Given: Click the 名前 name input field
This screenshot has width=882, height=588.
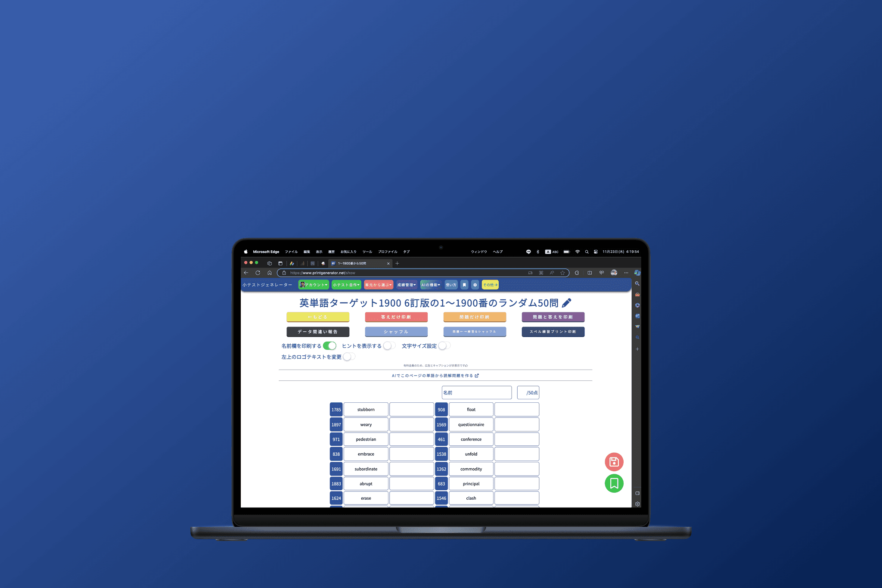Looking at the screenshot, I should 475,392.
